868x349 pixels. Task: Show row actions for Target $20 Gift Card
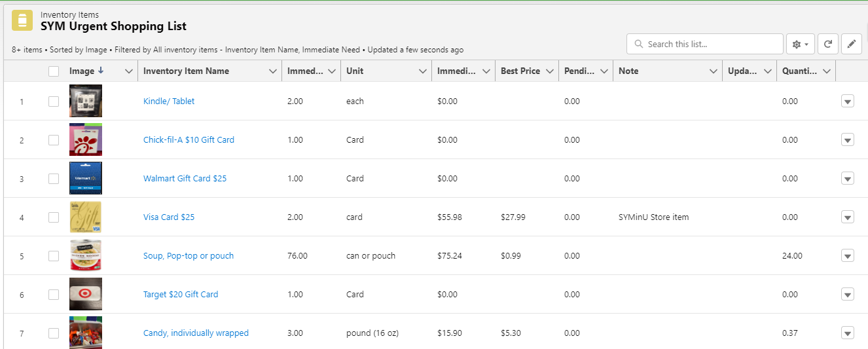point(847,295)
